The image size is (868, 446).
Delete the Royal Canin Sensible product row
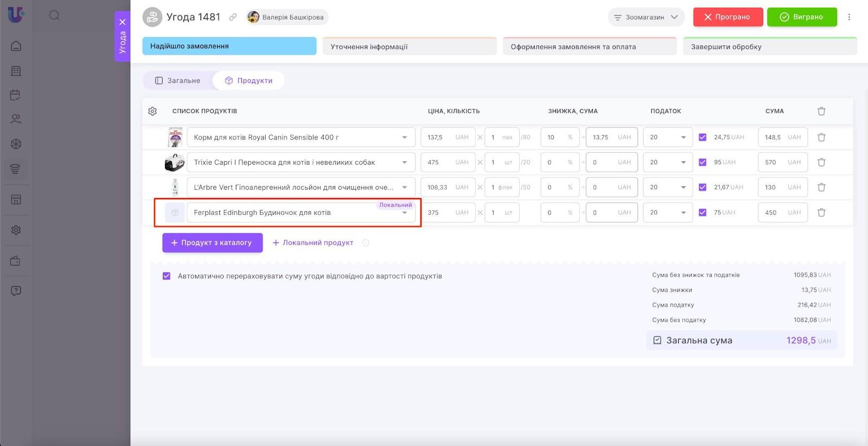click(821, 137)
